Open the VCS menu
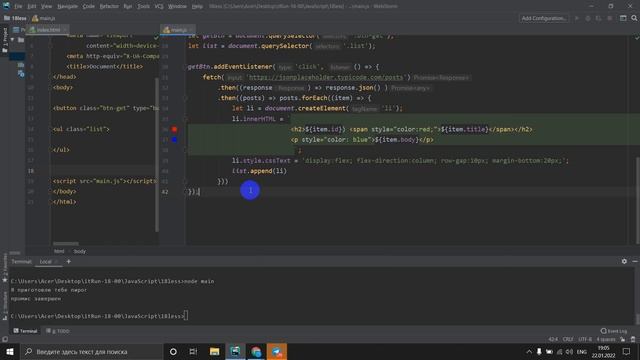The height and width of the screenshot is (360, 640). click(x=159, y=7)
